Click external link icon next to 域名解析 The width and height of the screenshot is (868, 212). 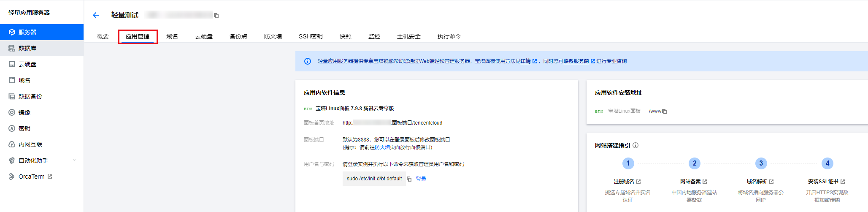pos(771,182)
